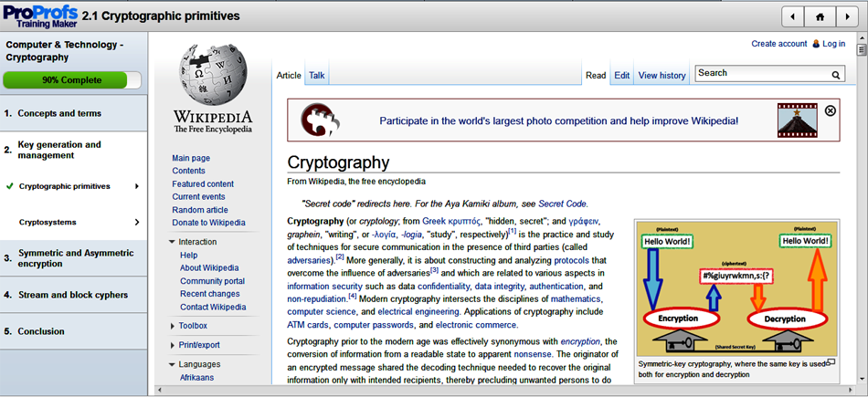The height and width of the screenshot is (397, 868).
Task: Click footnote reference [1]
Action: (512, 231)
